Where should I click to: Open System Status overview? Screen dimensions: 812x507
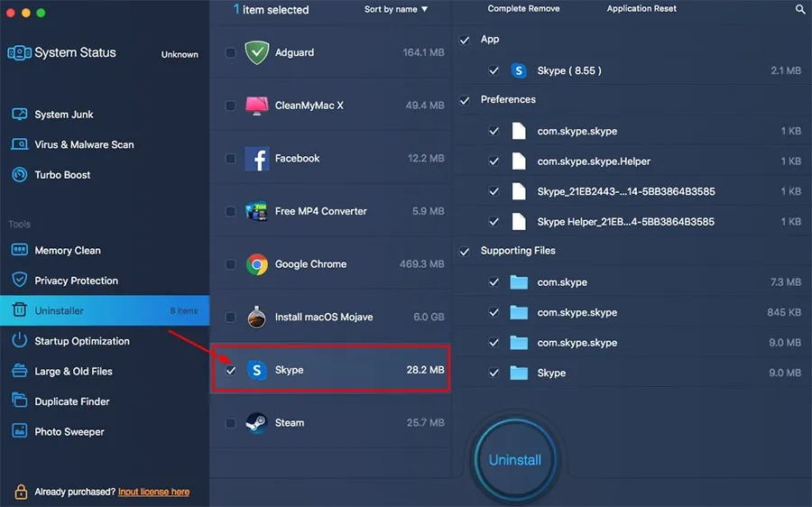tap(75, 52)
